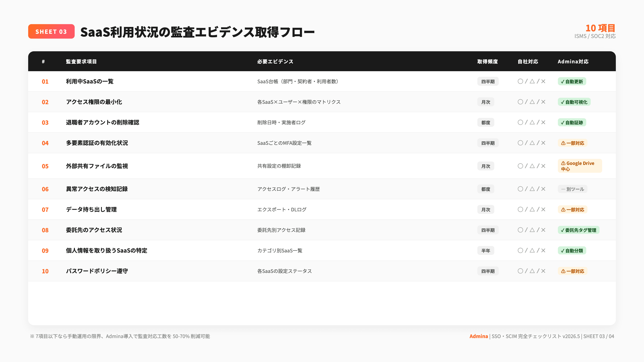Click the ISMS / SOC2 対応 subtitle
The width and height of the screenshot is (644, 362).
(x=595, y=36)
